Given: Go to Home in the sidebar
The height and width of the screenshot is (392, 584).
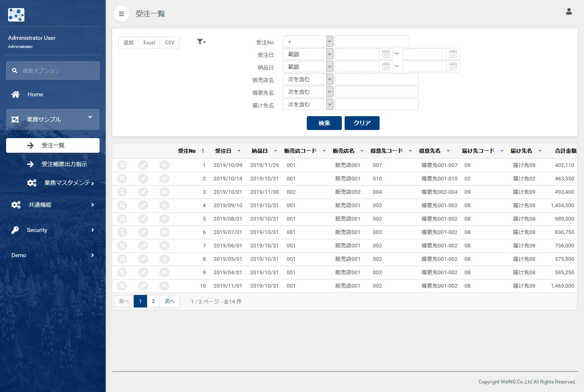Looking at the screenshot, I should click(35, 94).
